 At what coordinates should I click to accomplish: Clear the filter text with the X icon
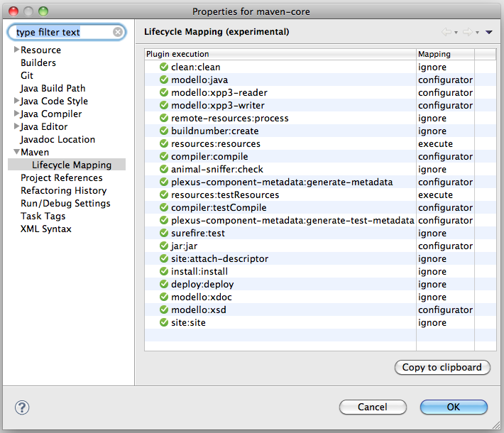tap(118, 32)
